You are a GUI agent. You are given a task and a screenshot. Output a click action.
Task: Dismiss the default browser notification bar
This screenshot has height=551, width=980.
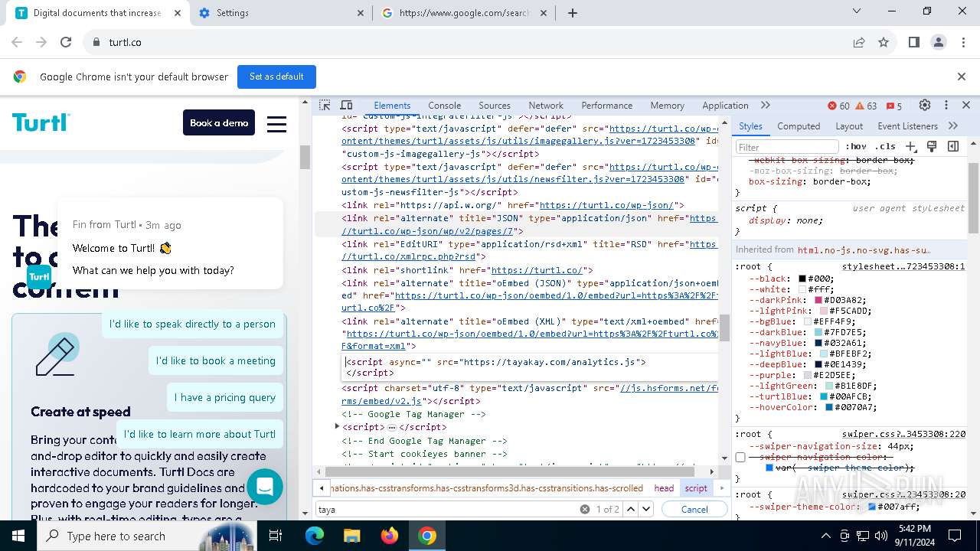pos(962,77)
